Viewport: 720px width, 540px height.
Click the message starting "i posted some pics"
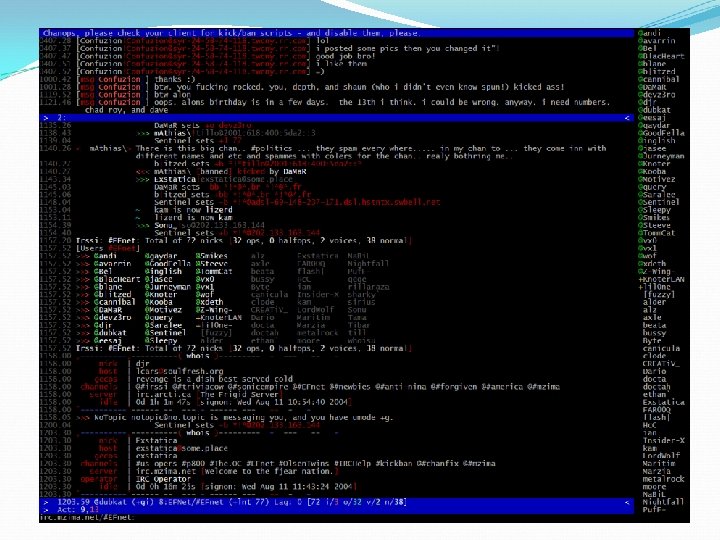[408, 49]
